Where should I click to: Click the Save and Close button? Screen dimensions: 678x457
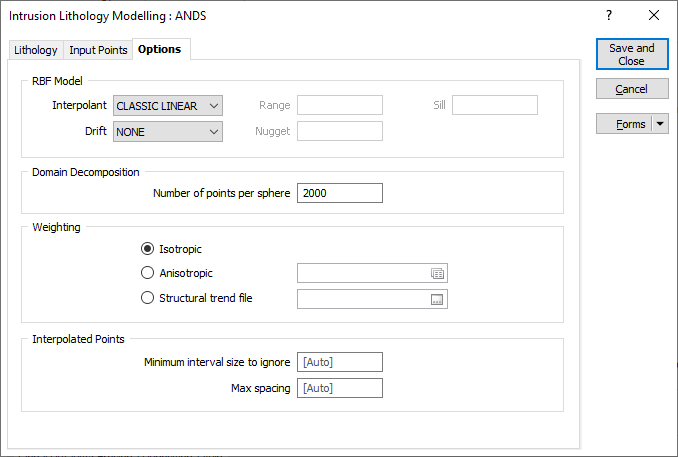click(x=632, y=54)
